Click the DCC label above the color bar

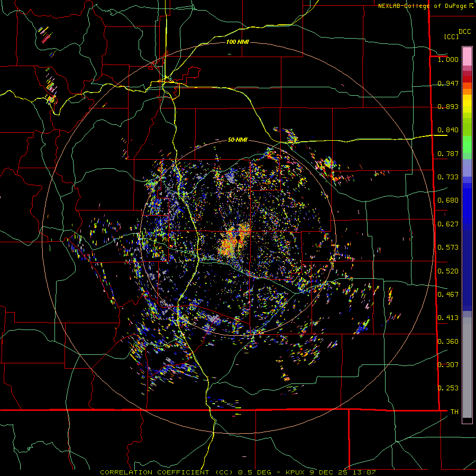[465, 32]
